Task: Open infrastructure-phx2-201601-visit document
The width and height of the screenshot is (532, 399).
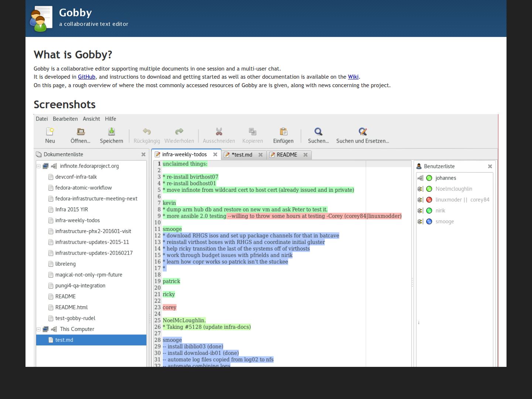Action: 93,231
